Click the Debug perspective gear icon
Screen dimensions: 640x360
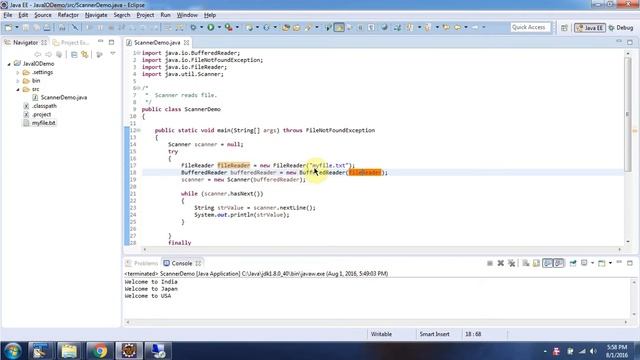pos(611,28)
